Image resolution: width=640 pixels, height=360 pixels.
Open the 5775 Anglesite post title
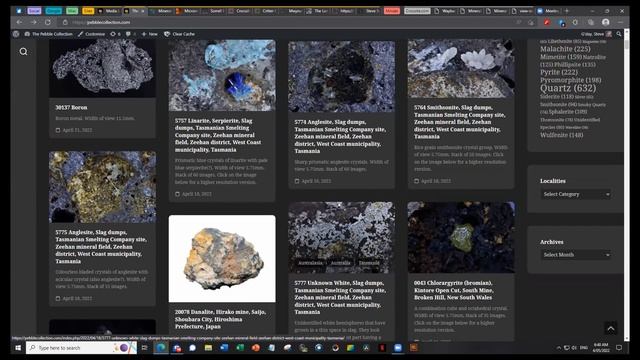pos(101,247)
